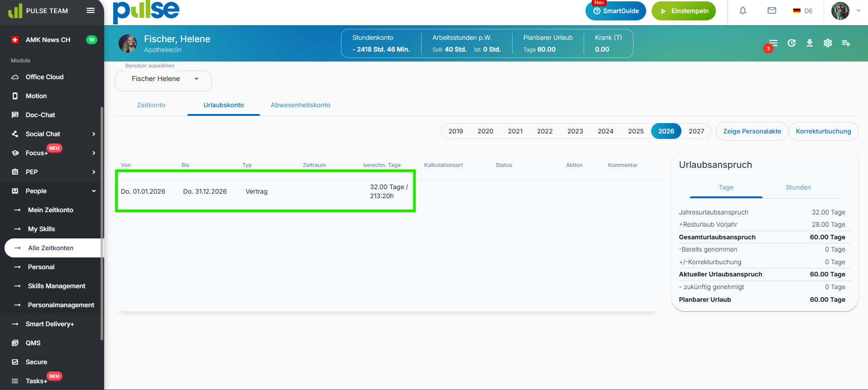This screenshot has width=868, height=390.
Task: Select year 2025
Action: click(x=636, y=131)
